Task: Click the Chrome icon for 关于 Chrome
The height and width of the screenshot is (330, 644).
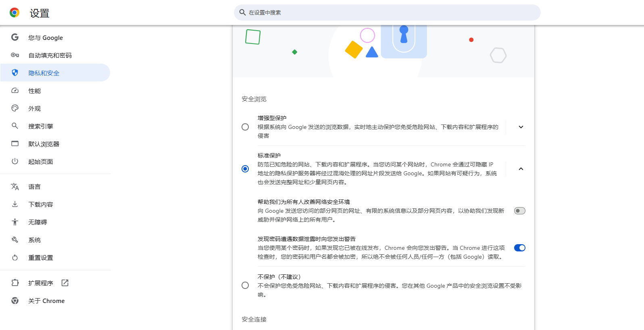Action: point(15,301)
